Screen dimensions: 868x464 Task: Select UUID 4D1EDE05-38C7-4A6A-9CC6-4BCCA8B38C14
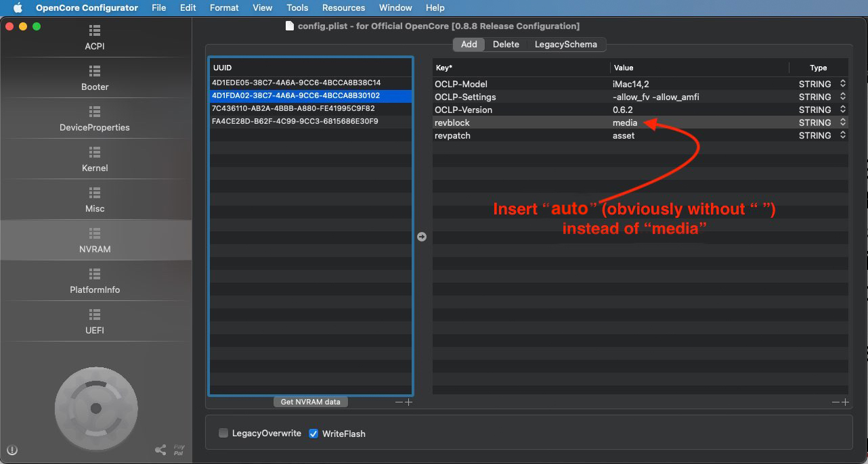[311, 83]
